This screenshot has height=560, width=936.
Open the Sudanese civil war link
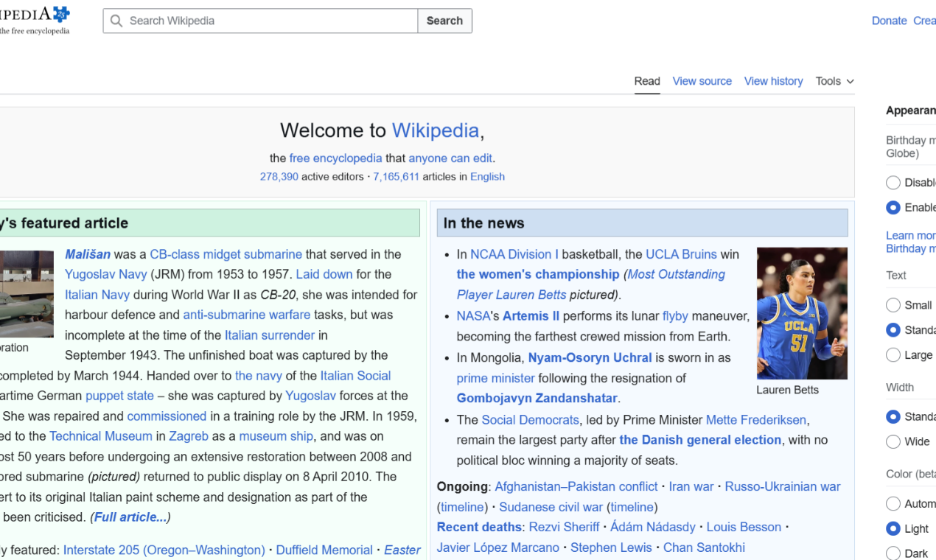(551, 507)
